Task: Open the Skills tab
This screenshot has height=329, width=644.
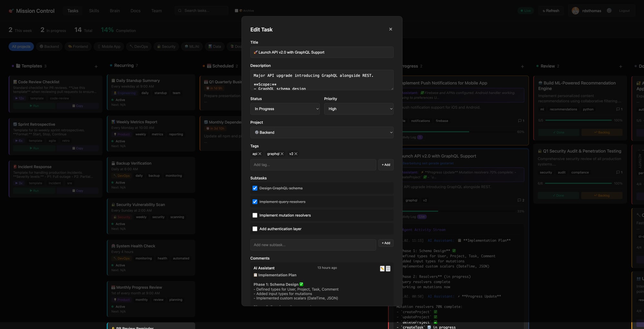Action: (94, 11)
